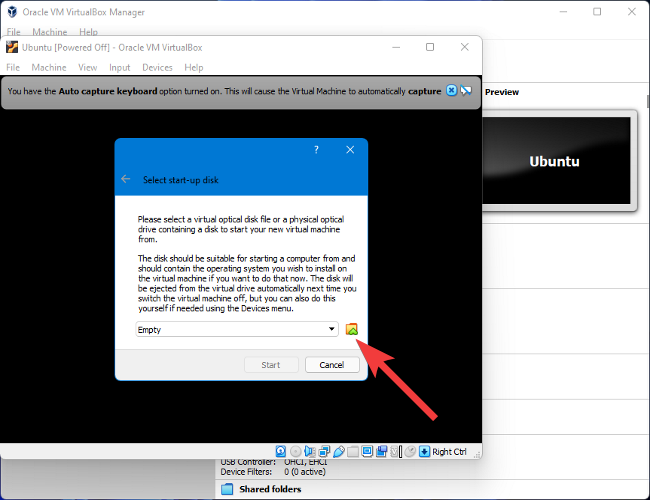Open the VirtualBox Manager Machine menu
This screenshot has height=500, width=650.
click(x=50, y=32)
